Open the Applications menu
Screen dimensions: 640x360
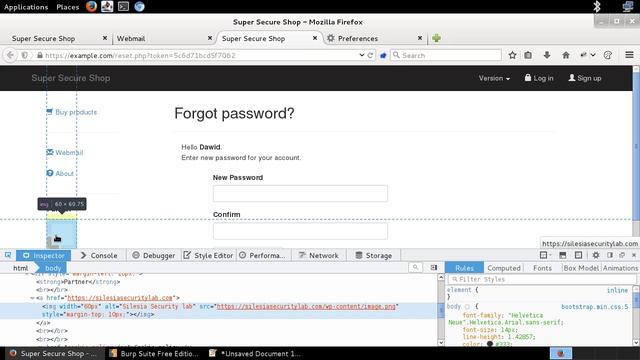(x=26, y=7)
